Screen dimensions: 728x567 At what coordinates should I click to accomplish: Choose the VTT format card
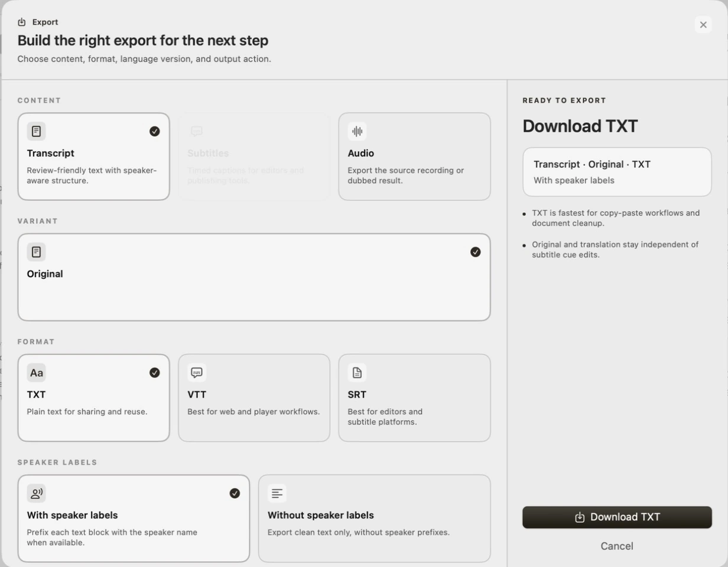[x=254, y=397]
